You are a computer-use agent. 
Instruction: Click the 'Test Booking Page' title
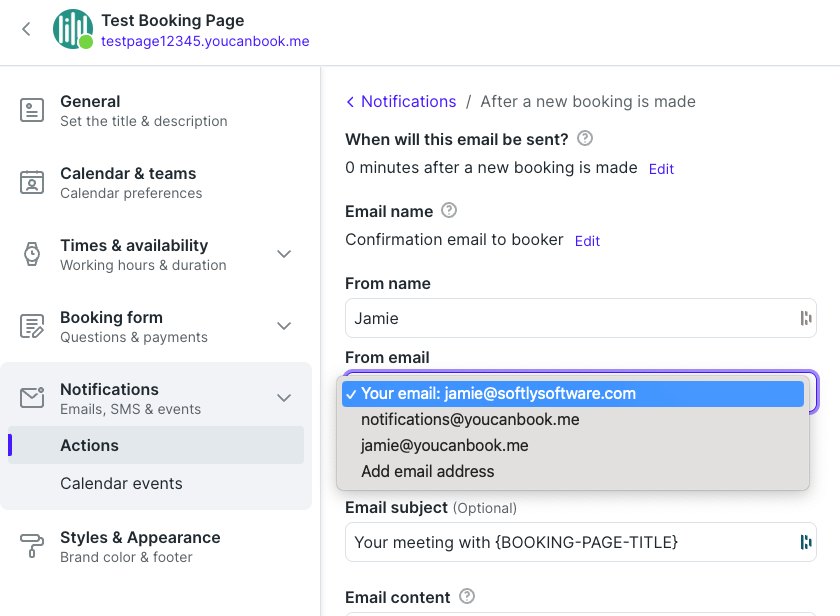[x=172, y=20]
